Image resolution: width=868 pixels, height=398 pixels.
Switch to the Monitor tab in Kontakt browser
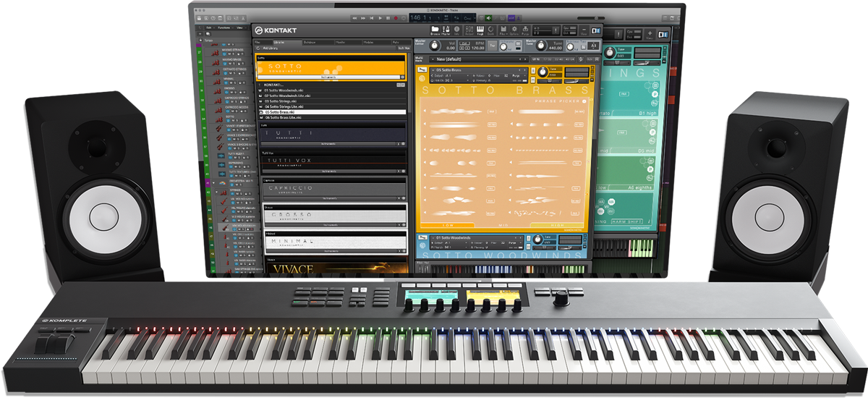348,42
